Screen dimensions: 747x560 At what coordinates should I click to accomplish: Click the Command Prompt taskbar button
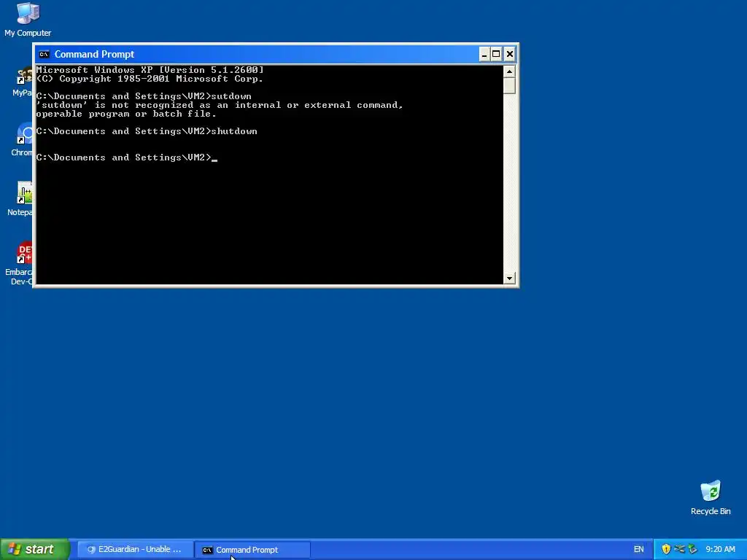pyautogui.click(x=252, y=550)
